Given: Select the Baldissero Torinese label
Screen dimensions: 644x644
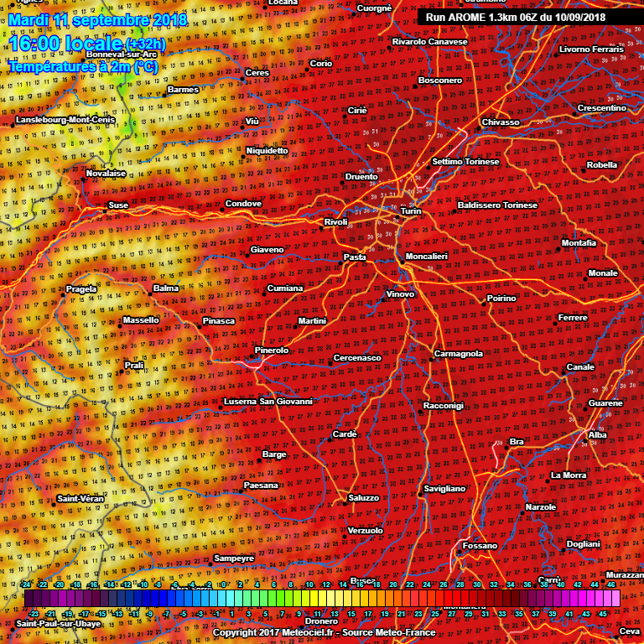Looking at the screenshot, I should 497,205.
